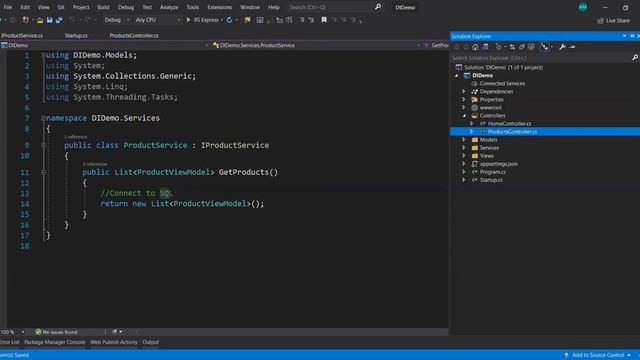Viewport: 640px width, 360px height.
Task: Collapse the namespace outlining at line 7
Action: click(43, 118)
